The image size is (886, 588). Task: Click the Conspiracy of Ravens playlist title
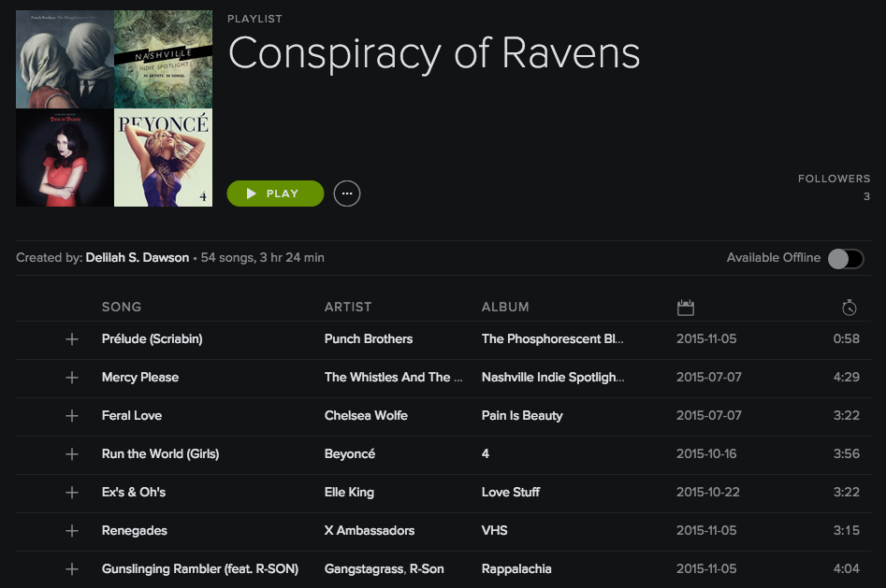tap(434, 54)
